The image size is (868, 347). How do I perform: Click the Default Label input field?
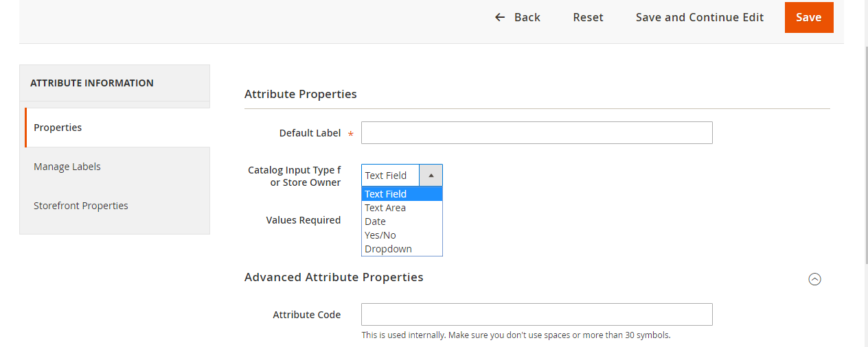click(x=537, y=133)
